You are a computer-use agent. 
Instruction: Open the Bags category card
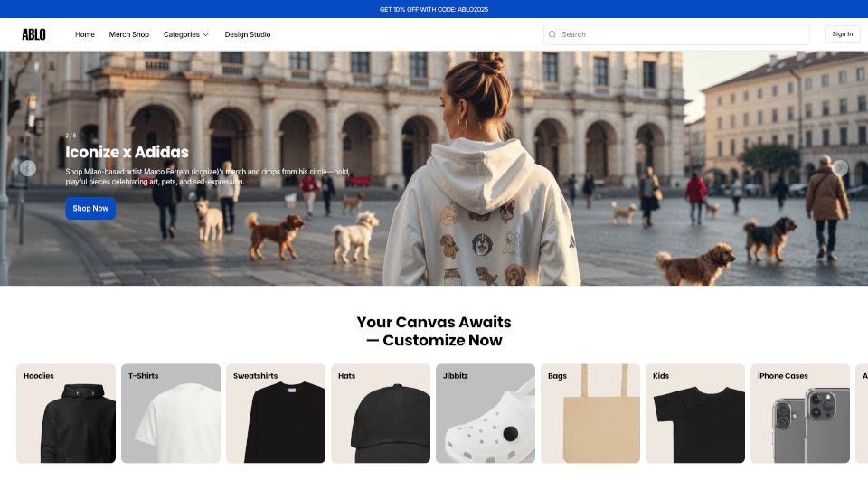pyautogui.click(x=590, y=413)
